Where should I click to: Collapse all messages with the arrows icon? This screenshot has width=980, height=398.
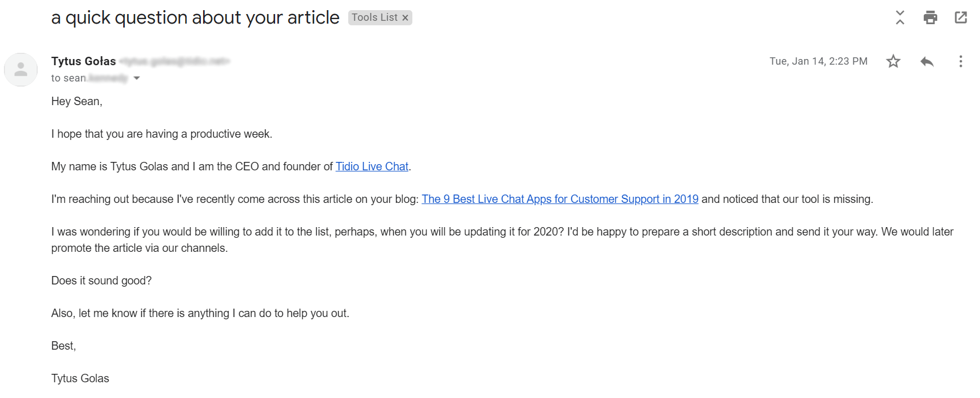click(x=900, y=17)
